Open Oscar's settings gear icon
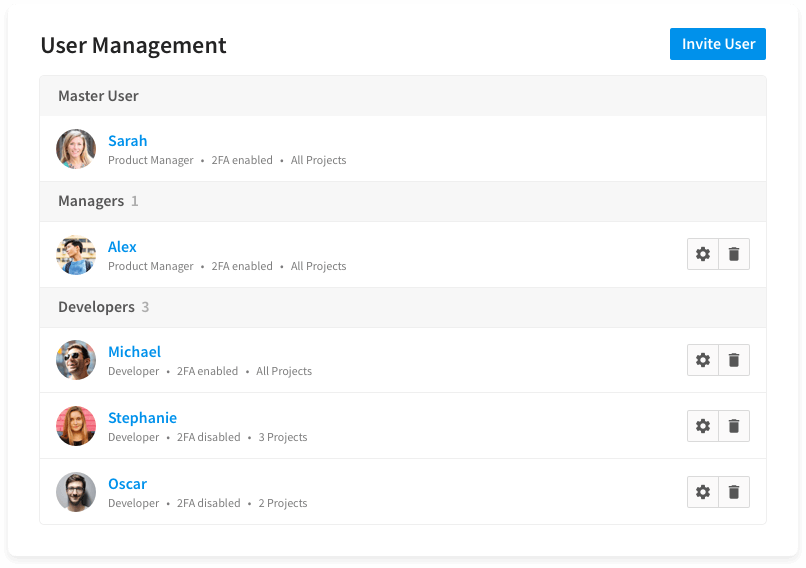Image resolution: width=806 pixels, height=568 pixels. tap(703, 492)
